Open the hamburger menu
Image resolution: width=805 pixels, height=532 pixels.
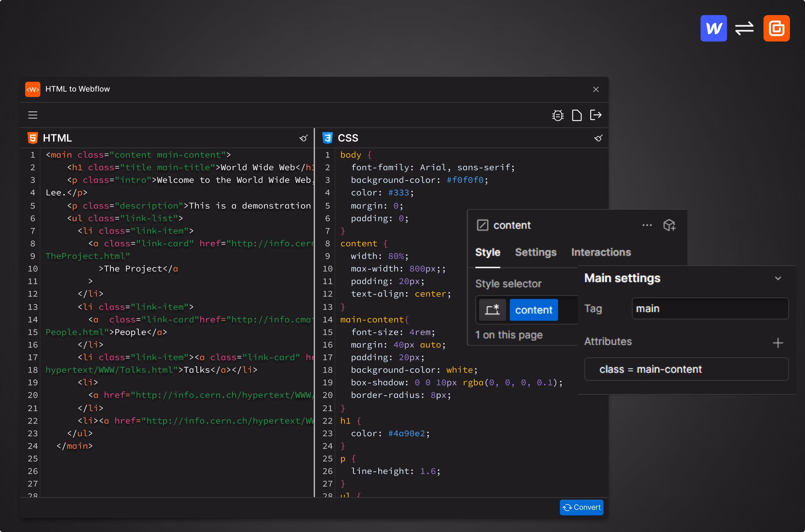click(x=33, y=115)
